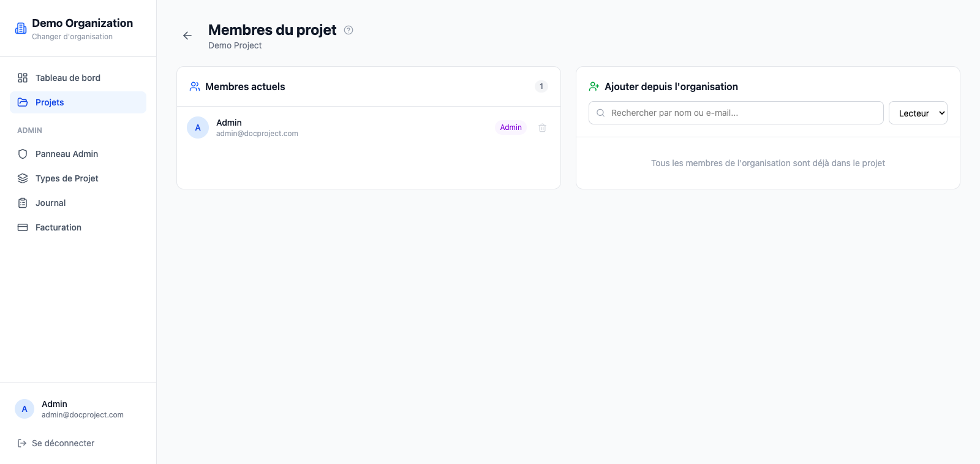This screenshot has width=980, height=464.
Task: Click the Admin name in member row
Action: coord(229,123)
